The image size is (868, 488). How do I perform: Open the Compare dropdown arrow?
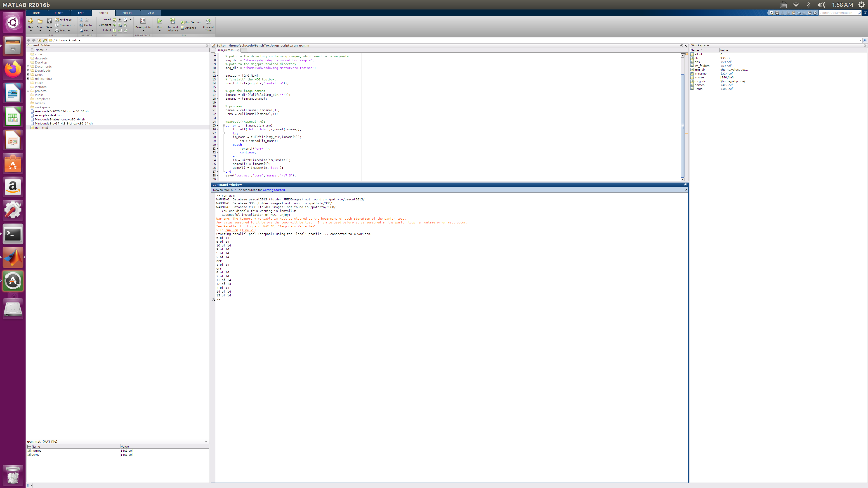click(74, 25)
